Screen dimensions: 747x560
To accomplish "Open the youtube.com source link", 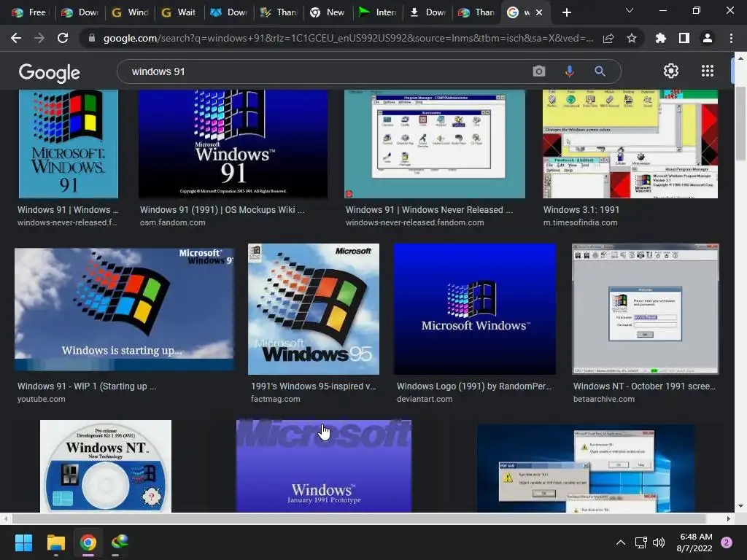I will (42, 399).
